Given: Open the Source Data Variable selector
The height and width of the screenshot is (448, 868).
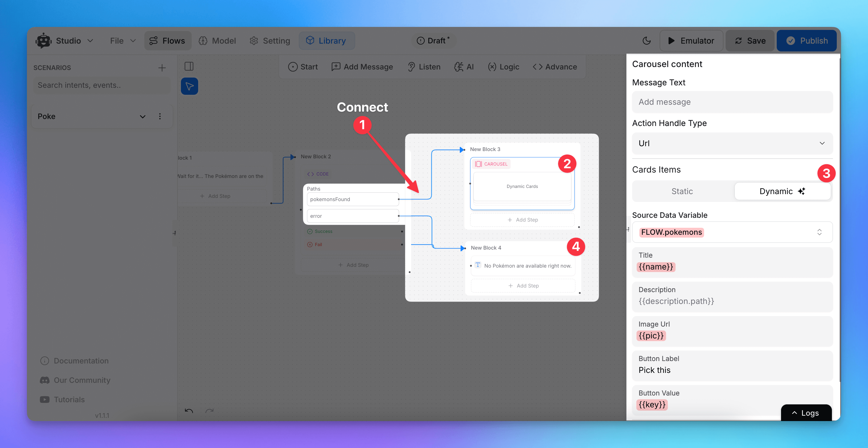Looking at the screenshot, I should pyautogui.click(x=732, y=232).
